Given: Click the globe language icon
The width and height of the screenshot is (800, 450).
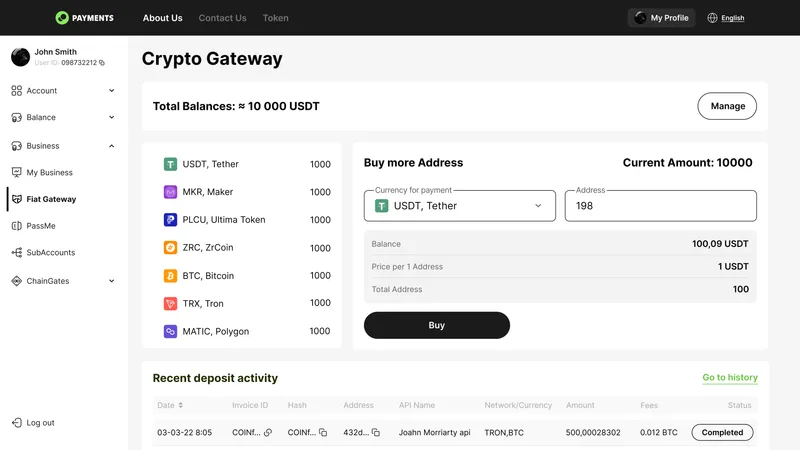Looking at the screenshot, I should point(712,18).
